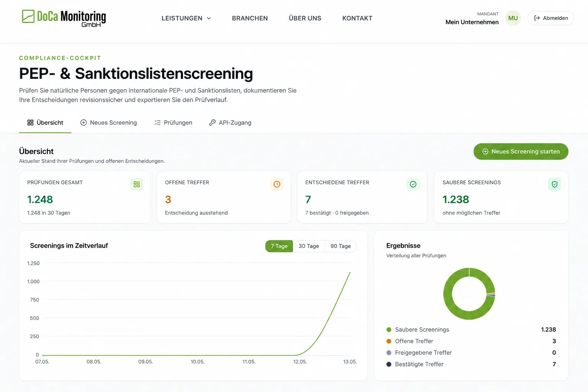The image size is (588, 392).
Task: Click the Saubere Screenings shield icon
Action: 554,185
